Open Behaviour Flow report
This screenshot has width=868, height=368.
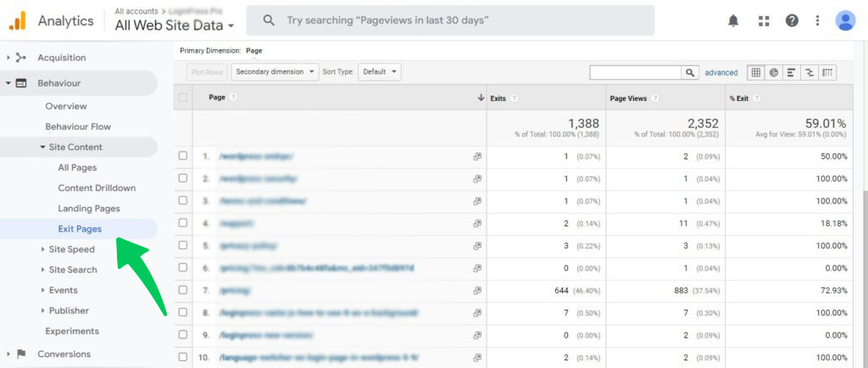tap(78, 126)
